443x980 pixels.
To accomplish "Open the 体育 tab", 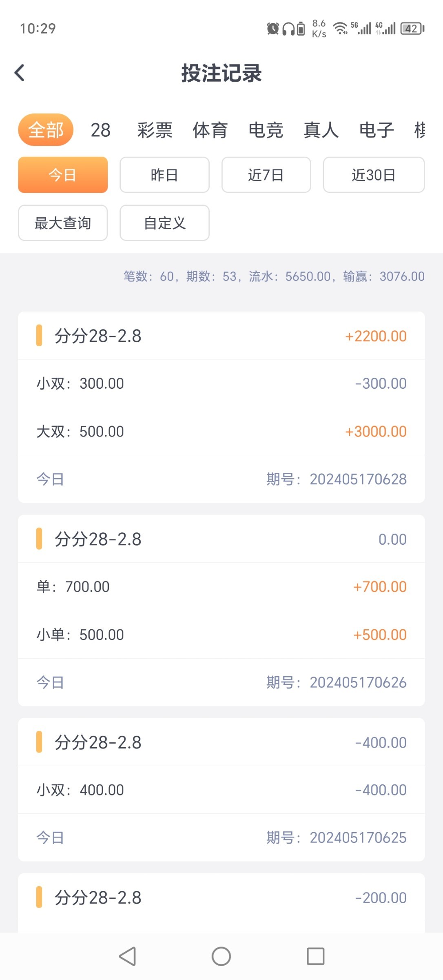I will coord(210,130).
